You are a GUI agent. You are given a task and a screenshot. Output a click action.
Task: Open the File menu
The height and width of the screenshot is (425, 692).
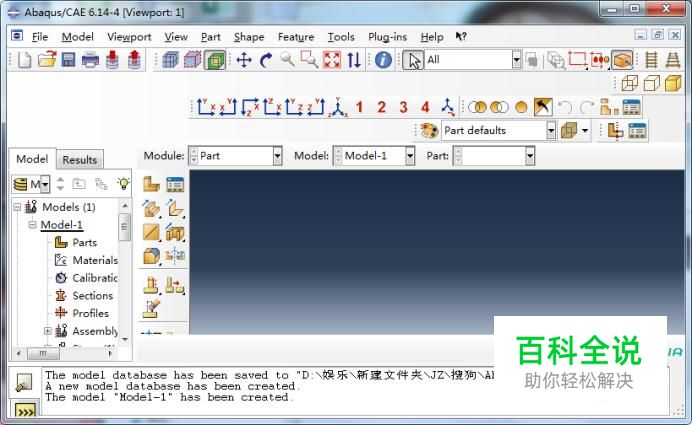[40, 37]
